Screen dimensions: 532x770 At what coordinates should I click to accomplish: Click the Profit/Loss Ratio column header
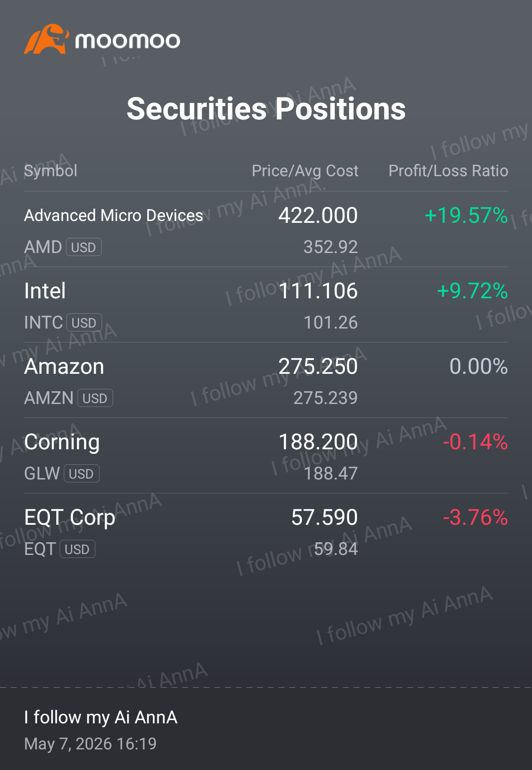[x=448, y=171]
